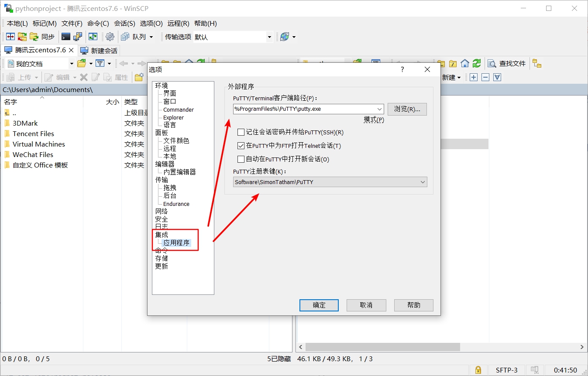Go to home directory using home icon

click(x=464, y=63)
